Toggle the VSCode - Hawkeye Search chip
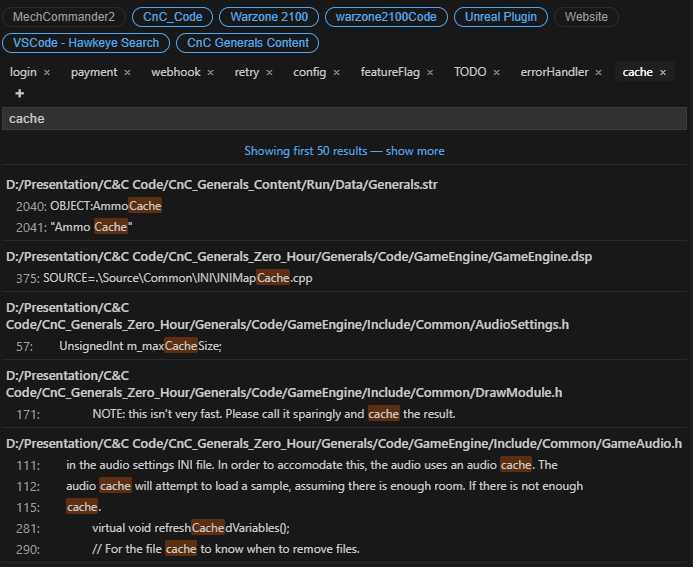Image resolution: width=693 pixels, height=567 pixels. (86, 43)
